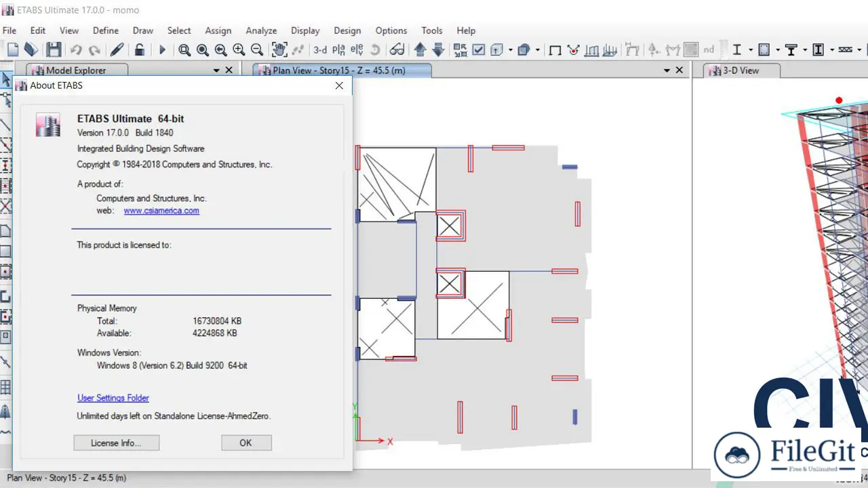
Task: Click the eyeglasses Perspective toggle icon
Action: 397,49
